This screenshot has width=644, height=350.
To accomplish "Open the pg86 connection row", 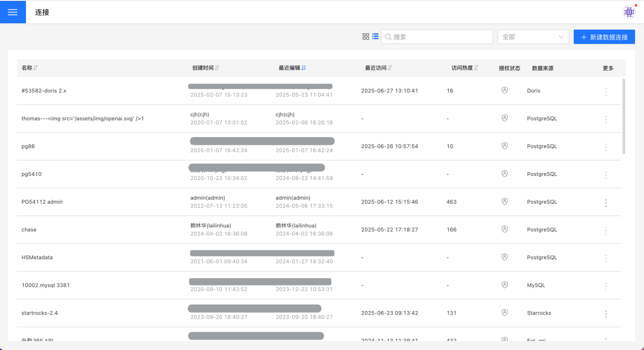I will 28,146.
